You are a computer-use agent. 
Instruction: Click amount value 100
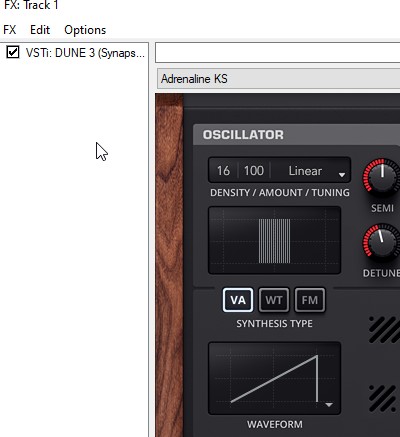[x=254, y=171]
